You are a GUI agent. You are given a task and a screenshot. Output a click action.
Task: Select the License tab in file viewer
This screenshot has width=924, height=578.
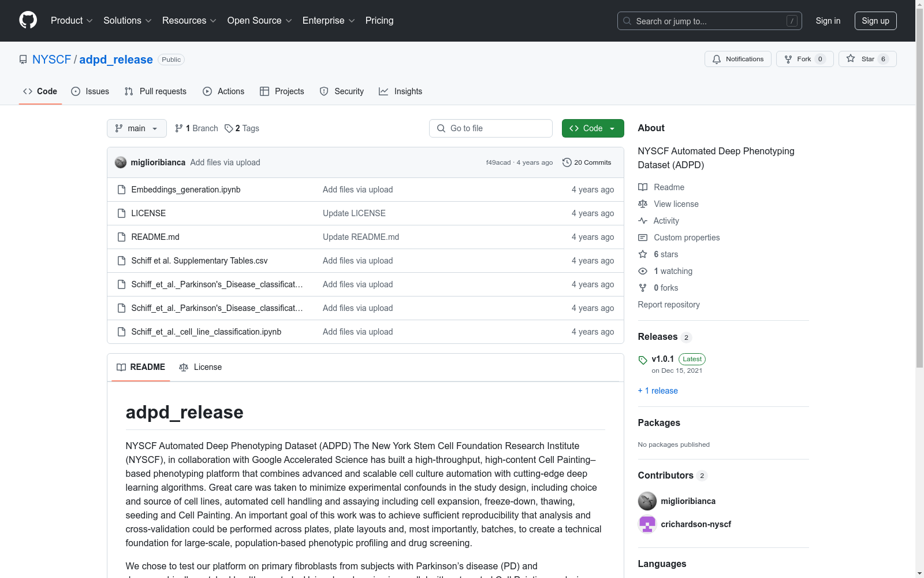200,367
